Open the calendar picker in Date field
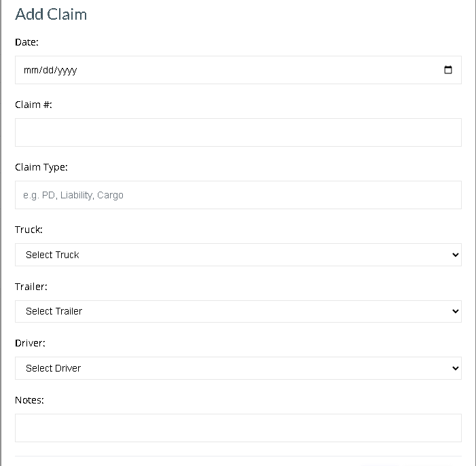Image resolution: width=476 pixels, height=466 pixels. 447,70
